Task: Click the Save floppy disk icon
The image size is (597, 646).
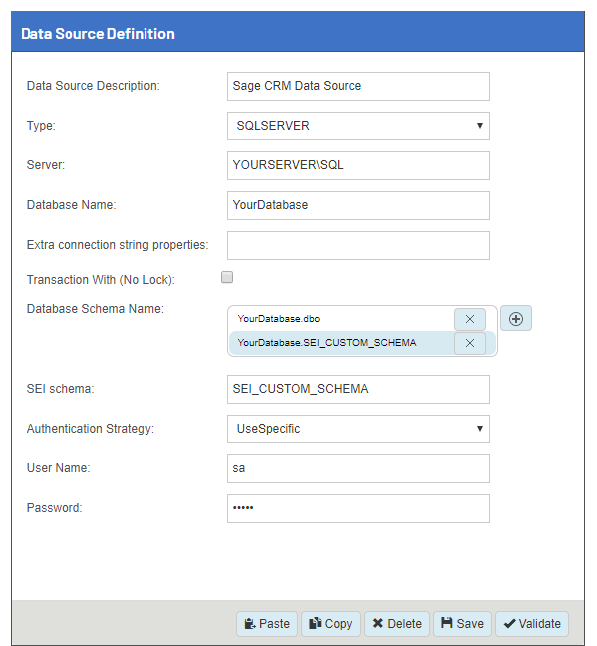Action: pyautogui.click(x=447, y=623)
